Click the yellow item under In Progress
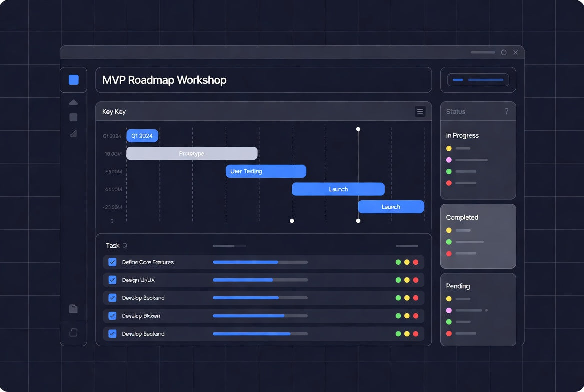Image resolution: width=584 pixels, height=392 pixels. [x=458, y=148]
